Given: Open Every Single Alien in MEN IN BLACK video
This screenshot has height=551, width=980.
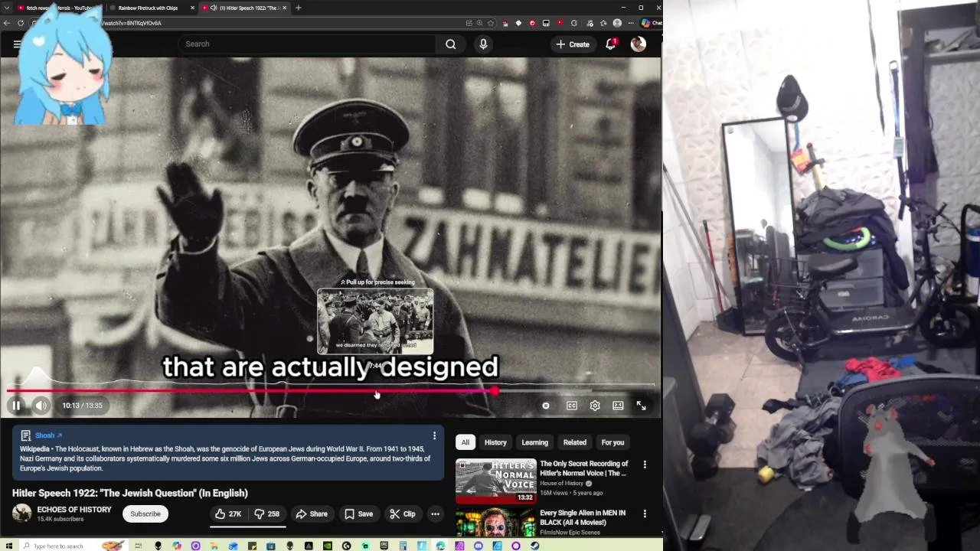Looking at the screenshot, I should (x=583, y=517).
